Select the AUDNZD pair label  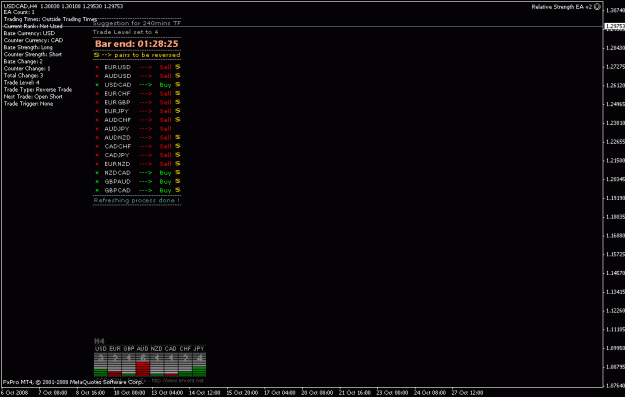(118, 138)
